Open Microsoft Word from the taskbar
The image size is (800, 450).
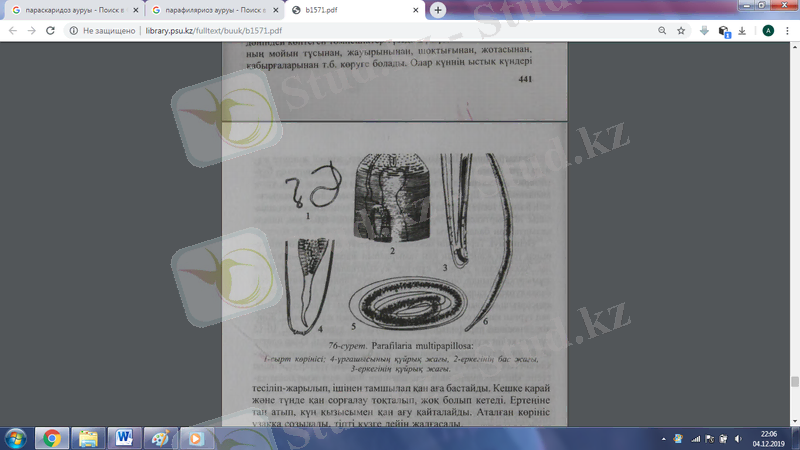click(x=124, y=438)
